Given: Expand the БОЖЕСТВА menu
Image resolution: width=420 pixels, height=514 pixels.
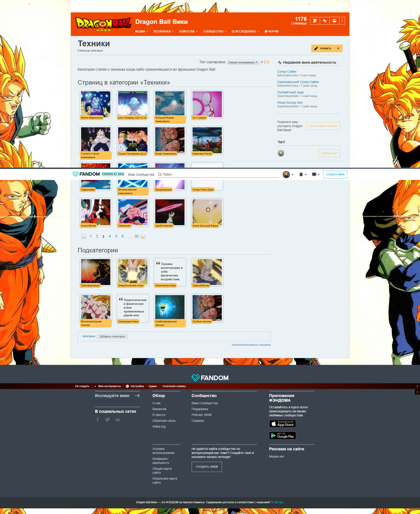Looking at the screenshot, I should tap(189, 31).
